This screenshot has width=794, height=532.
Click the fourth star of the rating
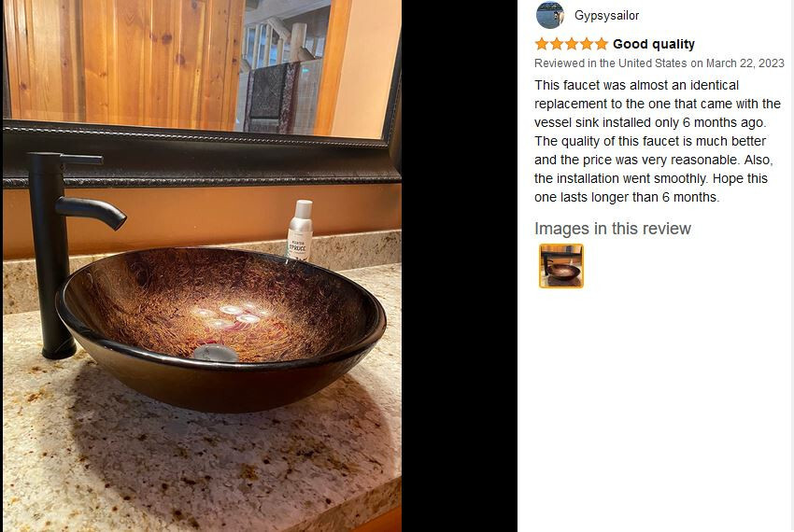click(587, 44)
